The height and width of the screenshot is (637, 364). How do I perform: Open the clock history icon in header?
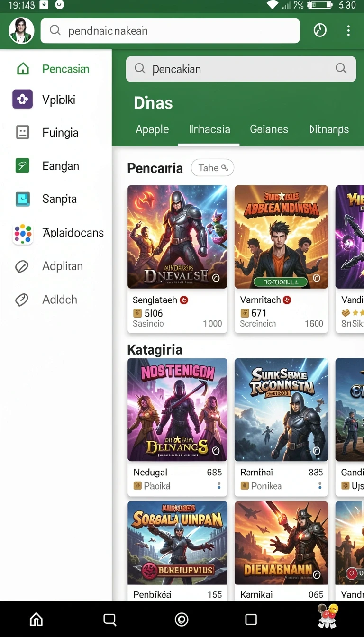pyautogui.click(x=320, y=31)
